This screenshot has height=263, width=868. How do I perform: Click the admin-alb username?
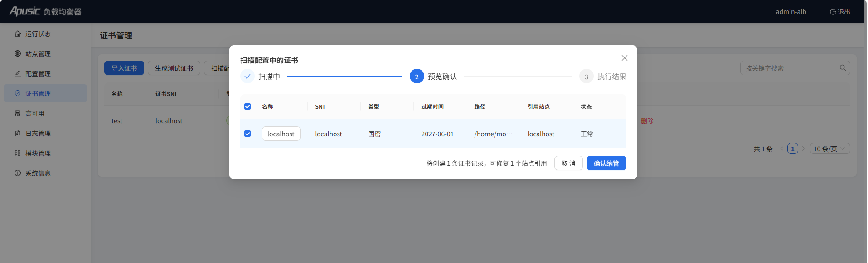click(x=791, y=12)
